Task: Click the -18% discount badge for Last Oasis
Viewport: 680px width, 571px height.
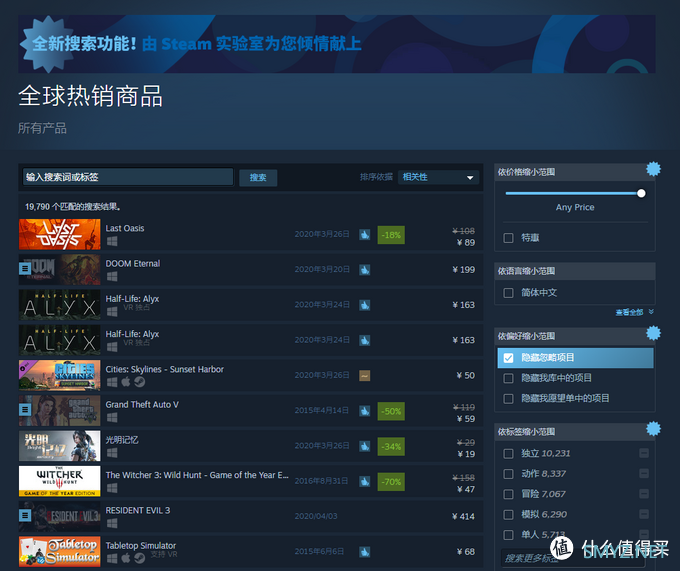Action: [391, 235]
